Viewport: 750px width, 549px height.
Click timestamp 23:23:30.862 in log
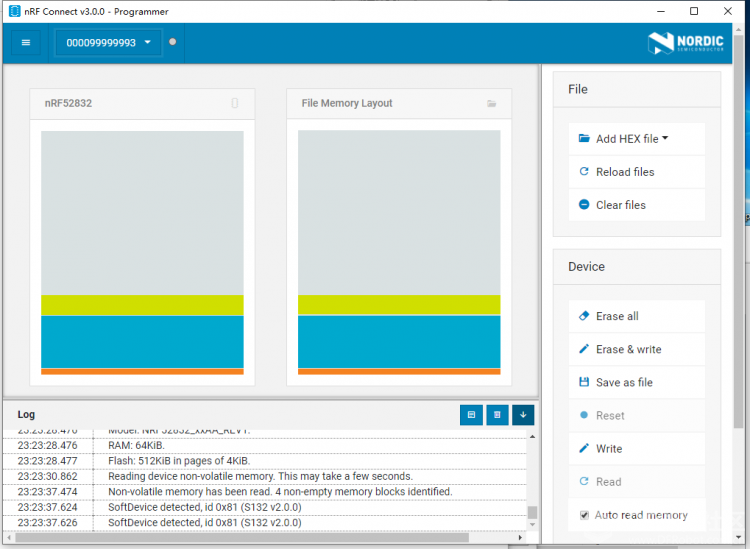pyautogui.click(x=47, y=476)
